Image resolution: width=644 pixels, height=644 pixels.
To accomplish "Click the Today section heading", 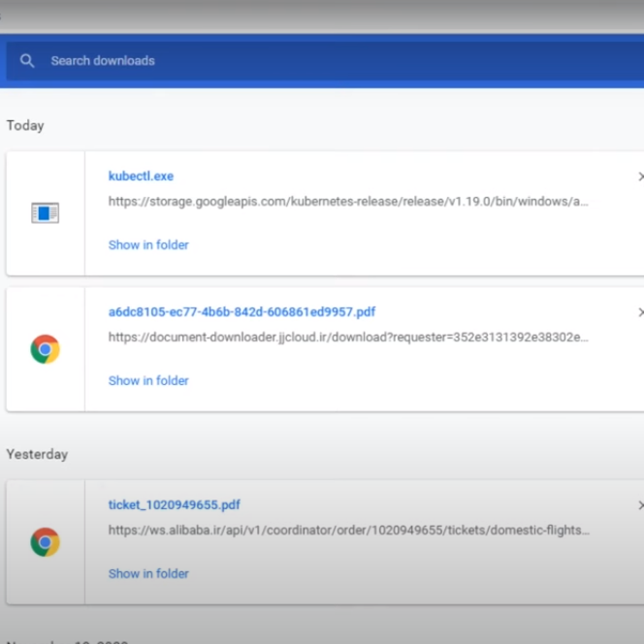I will tap(25, 125).
